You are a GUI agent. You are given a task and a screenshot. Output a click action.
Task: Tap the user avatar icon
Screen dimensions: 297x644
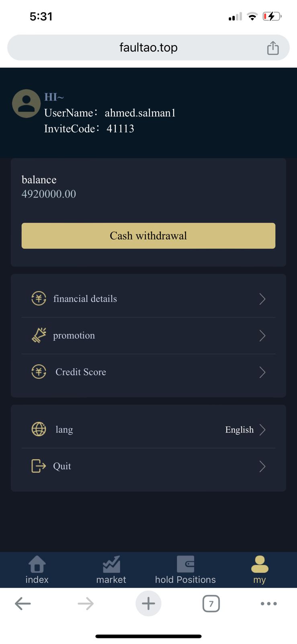(27, 103)
